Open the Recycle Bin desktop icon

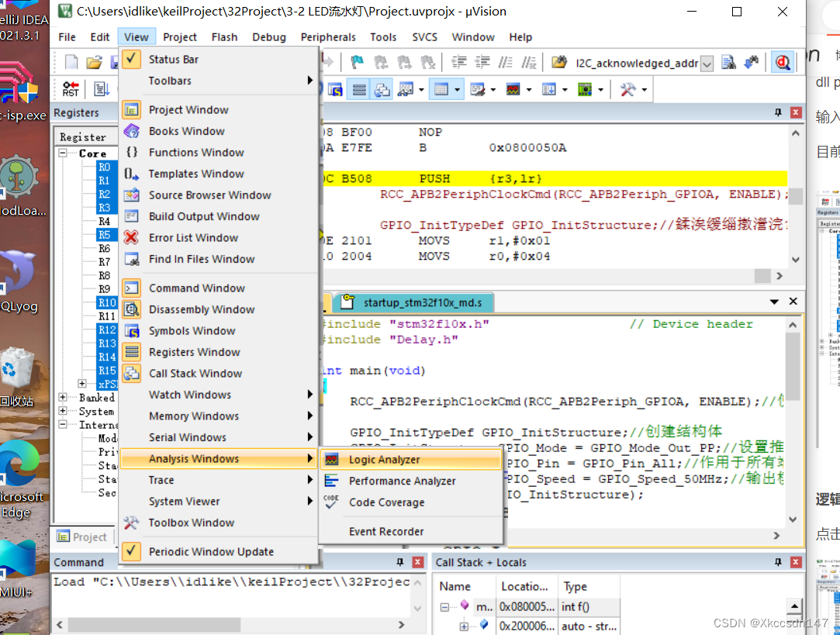pos(17,378)
